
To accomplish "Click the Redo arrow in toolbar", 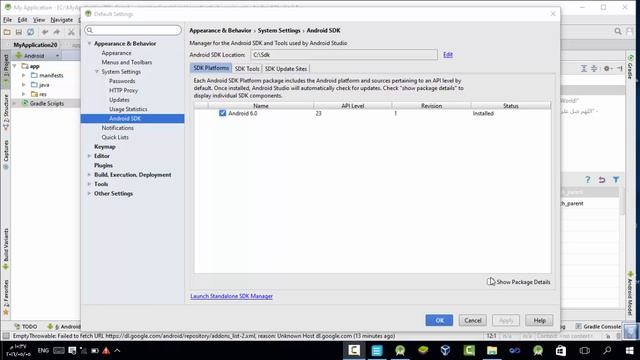I will (x=57, y=32).
